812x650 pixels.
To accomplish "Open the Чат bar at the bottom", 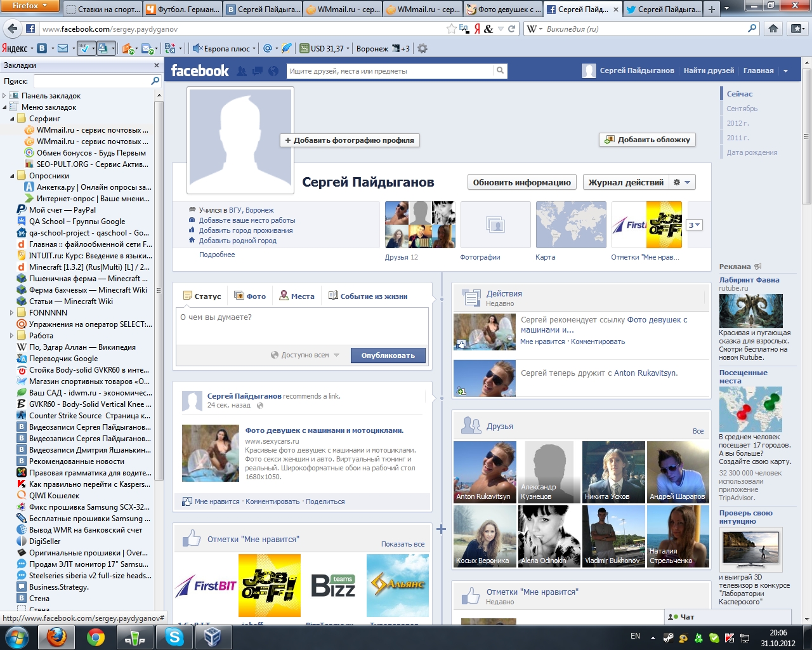I will pyautogui.click(x=728, y=616).
